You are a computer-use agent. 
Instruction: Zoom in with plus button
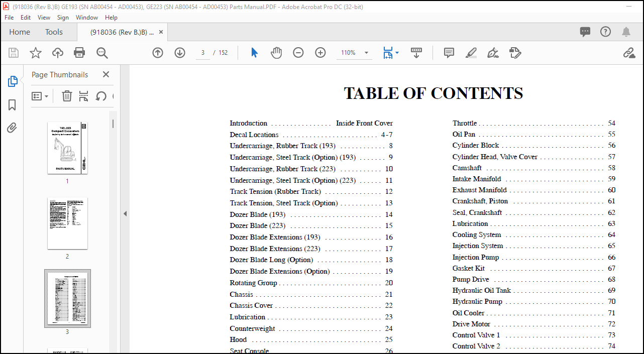click(320, 53)
